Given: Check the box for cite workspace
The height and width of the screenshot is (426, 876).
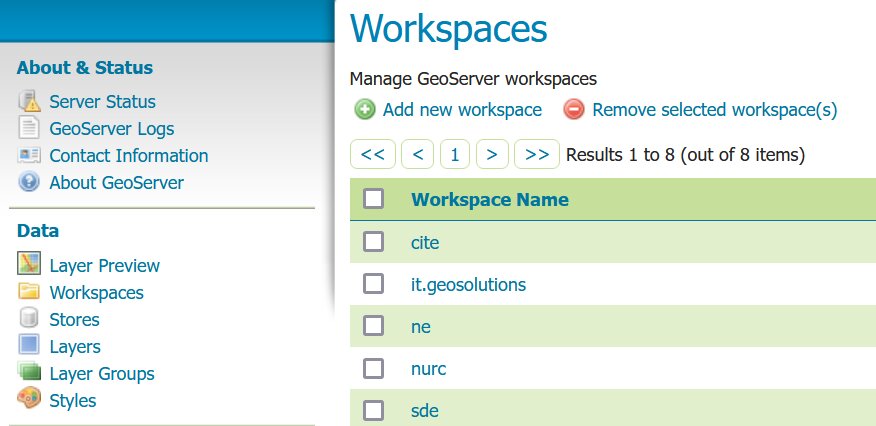Looking at the screenshot, I should tap(373, 242).
